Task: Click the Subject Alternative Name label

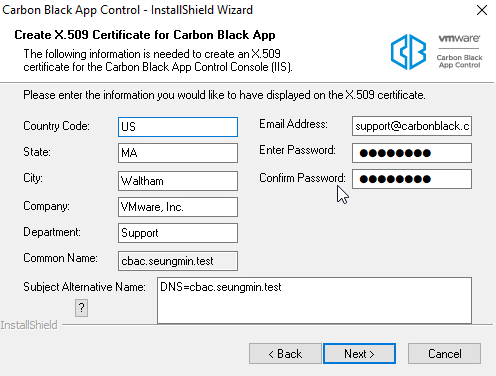Action: click(x=84, y=287)
